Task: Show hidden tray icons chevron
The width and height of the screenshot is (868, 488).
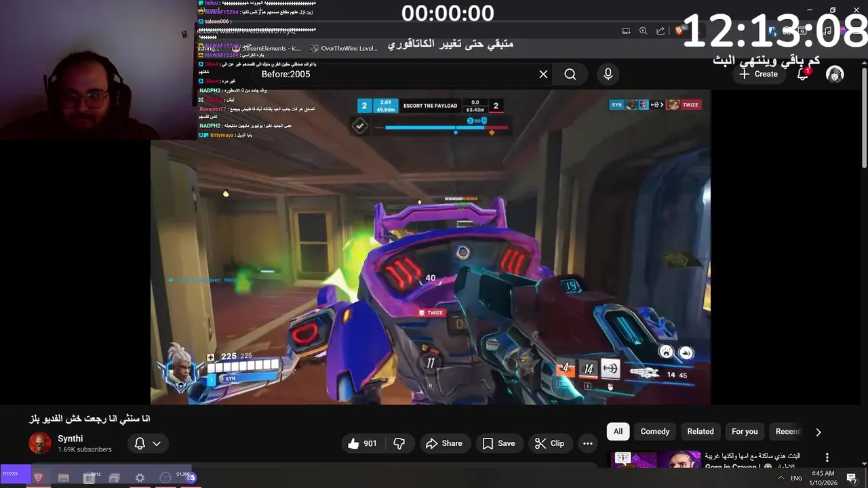Action: click(x=781, y=478)
